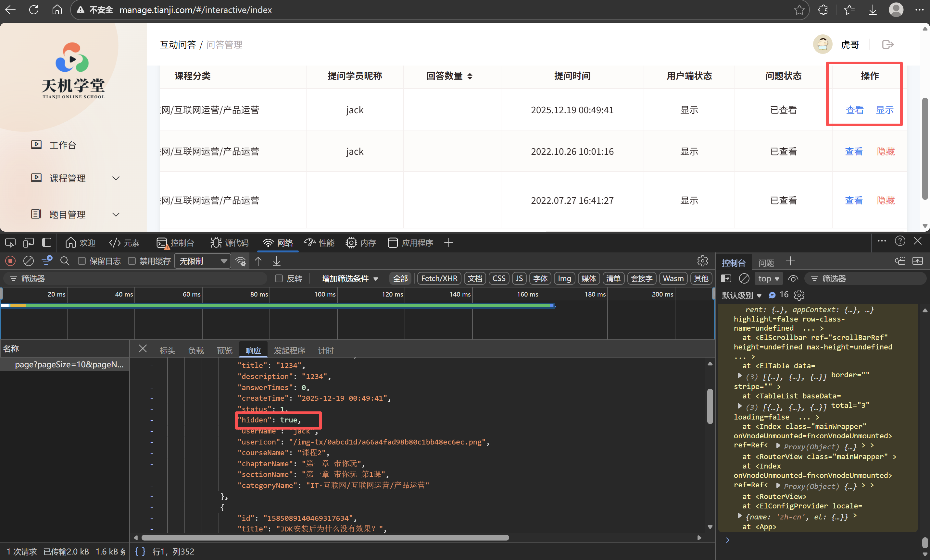Enable the 禁用缓存 checkbox
930x560 pixels.
tap(132, 261)
